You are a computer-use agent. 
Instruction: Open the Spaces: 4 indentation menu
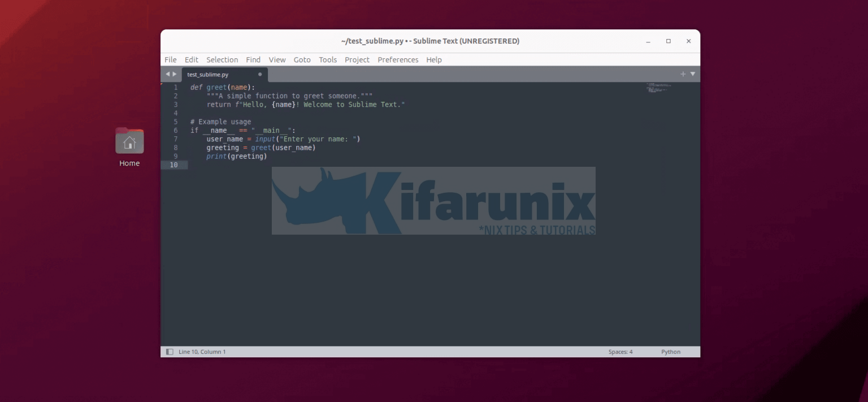[x=620, y=351]
